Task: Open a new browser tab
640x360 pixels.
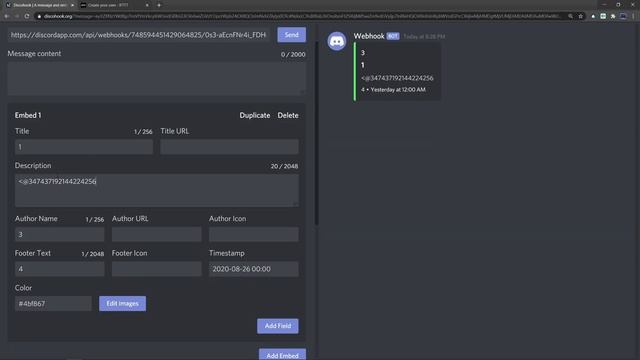Action: [159, 5]
